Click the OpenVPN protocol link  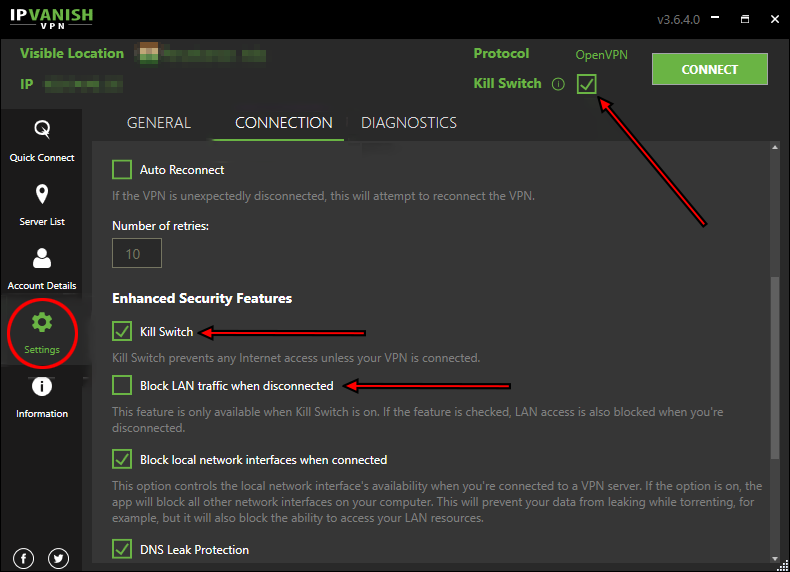[601, 55]
